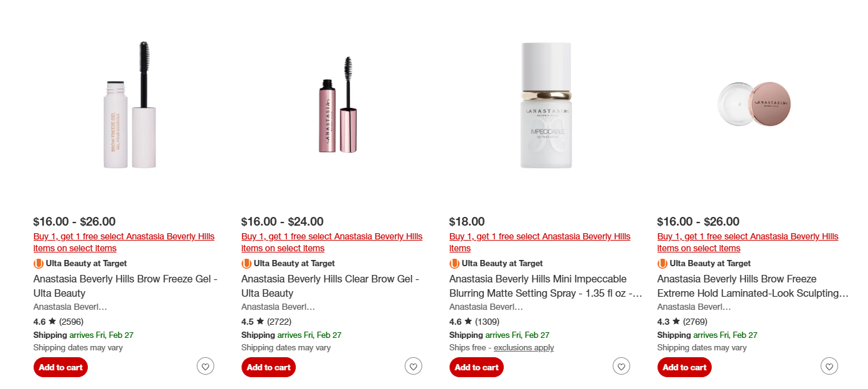The image size is (868, 389).
Task: Click the pink Clear Brow Gel product image
Action: (339, 106)
